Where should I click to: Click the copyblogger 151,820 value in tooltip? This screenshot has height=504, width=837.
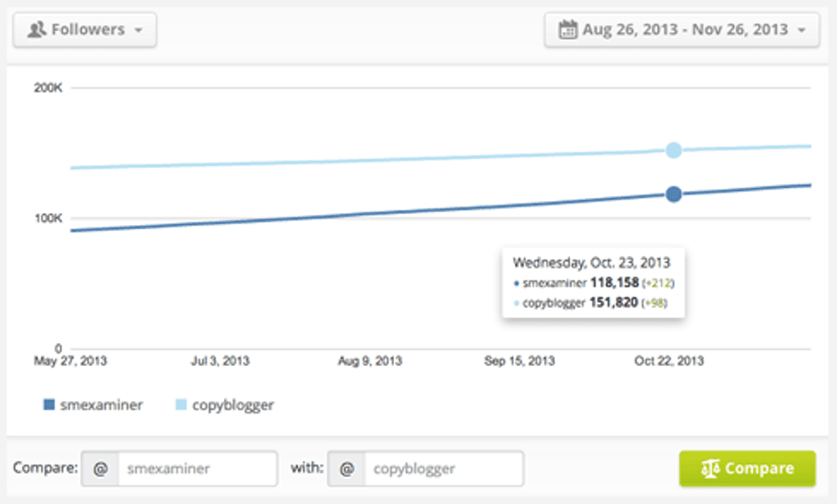click(x=613, y=302)
